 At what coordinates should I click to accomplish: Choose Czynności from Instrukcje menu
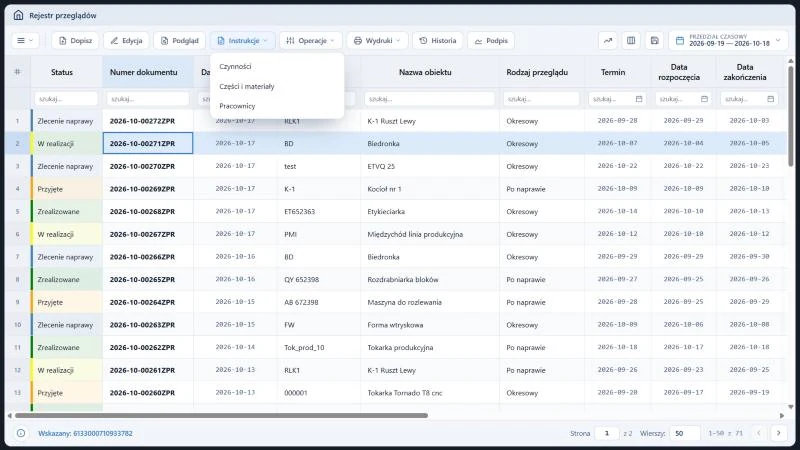click(x=277, y=66)
